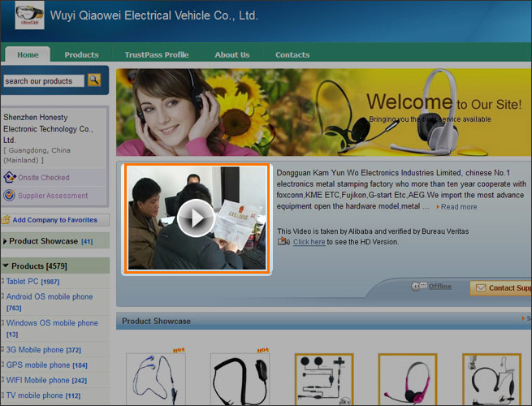Click Read more in company description
The image size is (532, 406).
click(459, 206)
